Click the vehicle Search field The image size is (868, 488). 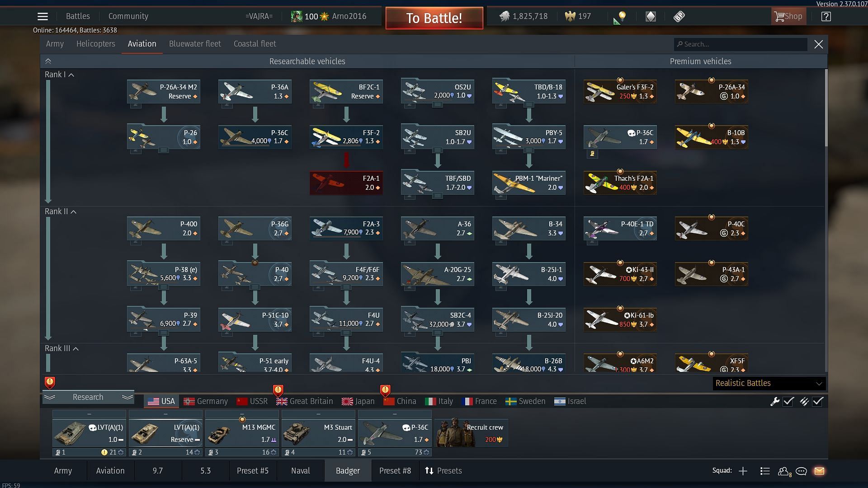[x=741, y=44]
